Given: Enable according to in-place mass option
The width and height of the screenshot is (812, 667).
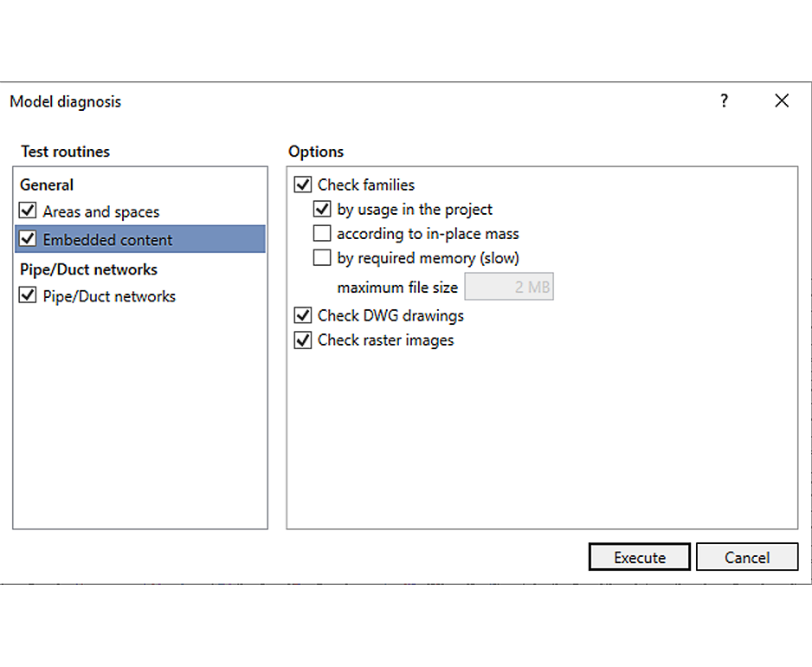Looking at the screenshot, I should (x=322, y=233).
